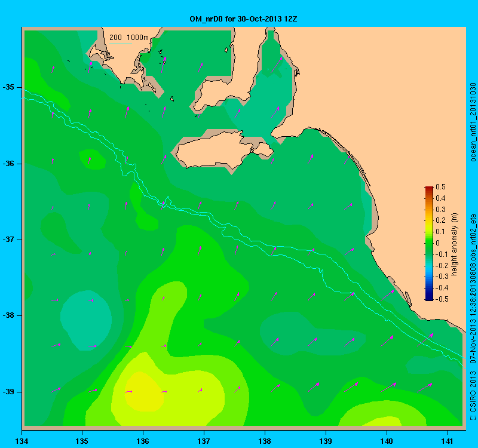Click the small copyright symbol beside CSIRO
The image size is (478, 448).
(473, 417)
